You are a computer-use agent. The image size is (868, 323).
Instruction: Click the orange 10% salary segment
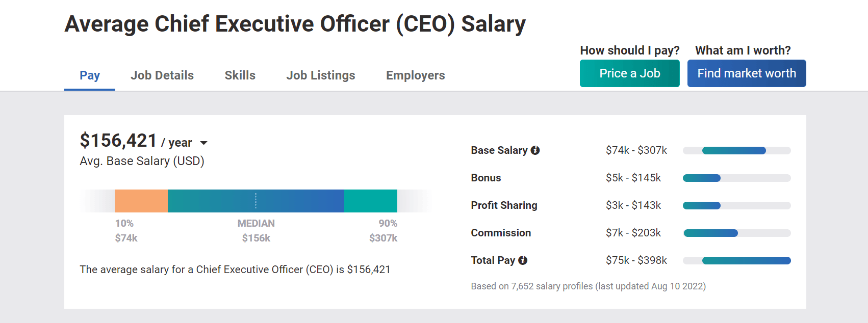(x=141, y=201)
